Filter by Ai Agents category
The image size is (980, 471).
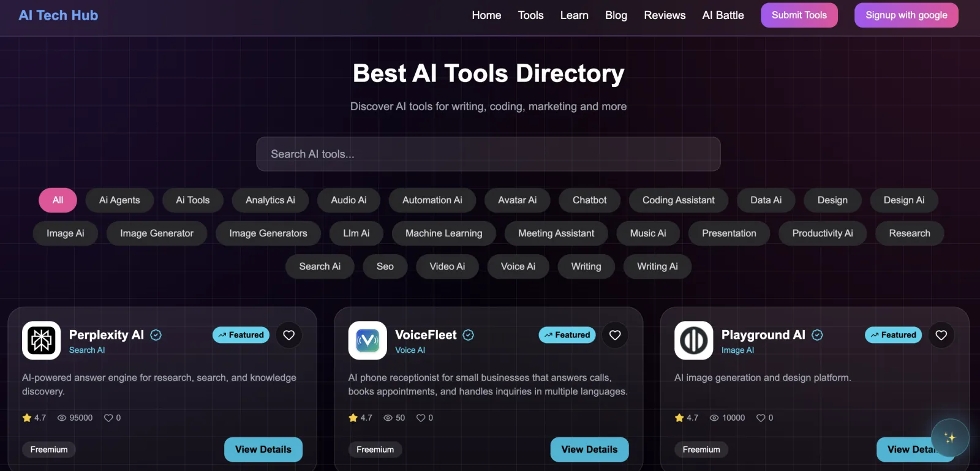click(x=119, y=200)
